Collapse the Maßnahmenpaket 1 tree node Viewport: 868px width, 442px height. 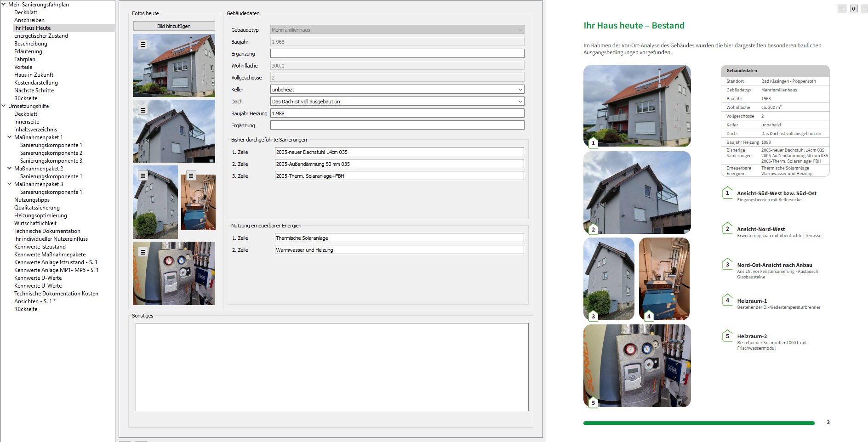pos(10,137)
